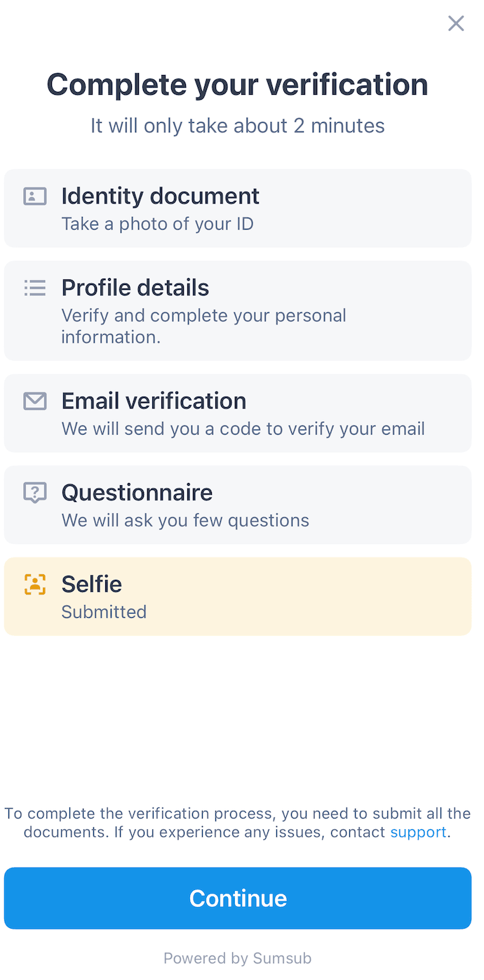Tap the 'Take a photo of your ID' subtitle
Screen dimensions: 484x980
coord(157,224)
